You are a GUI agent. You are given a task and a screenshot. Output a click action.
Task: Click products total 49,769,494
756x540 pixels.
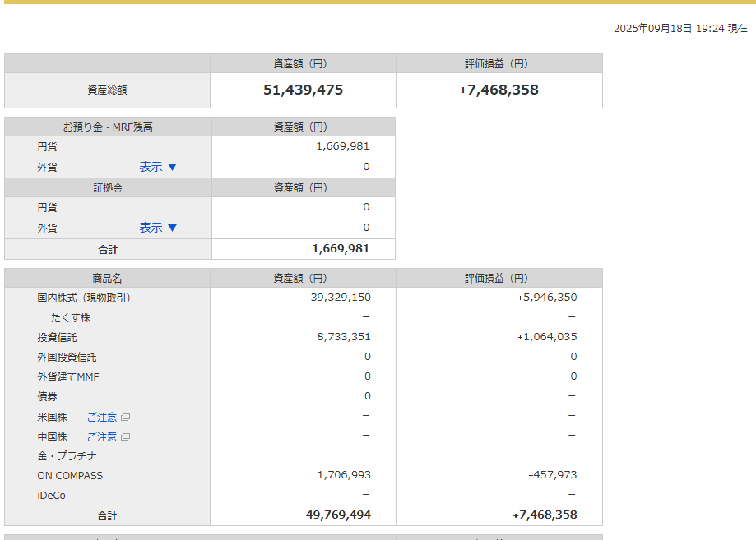pos(338,515)
